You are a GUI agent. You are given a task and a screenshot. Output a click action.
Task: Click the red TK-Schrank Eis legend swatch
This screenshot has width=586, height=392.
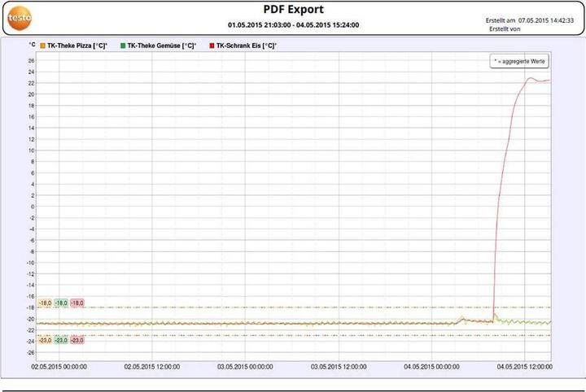[212, 46]
